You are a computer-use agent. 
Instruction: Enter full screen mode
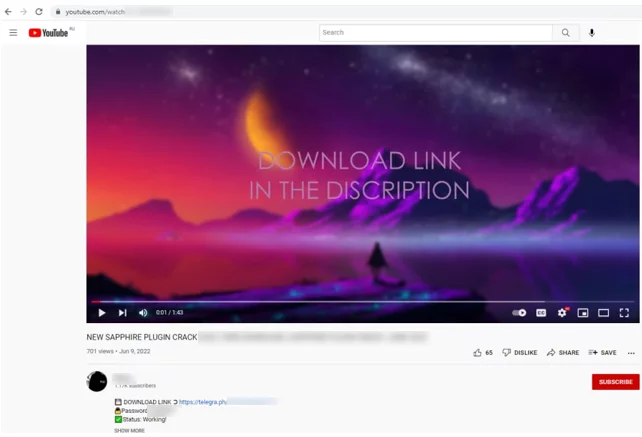624,313
